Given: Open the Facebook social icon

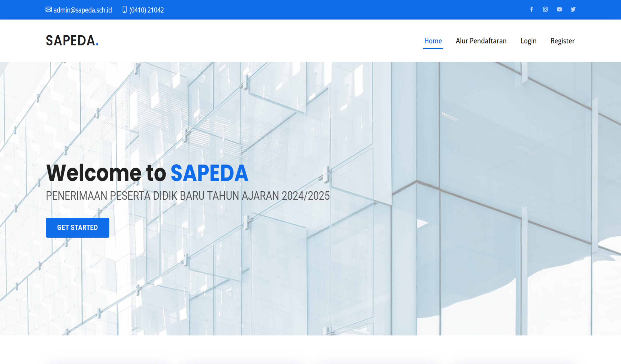Looking at the screenshot, I should pyautogui.click(x=531, y=10).
